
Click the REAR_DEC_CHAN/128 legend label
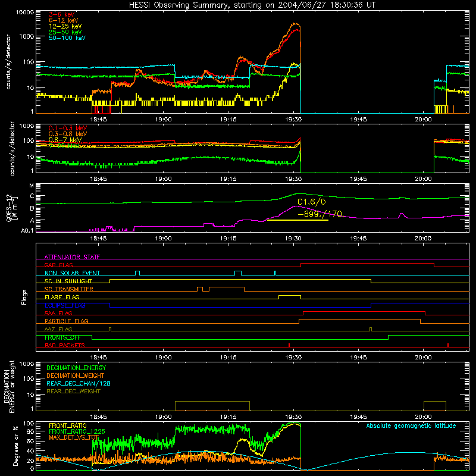(79, 383)
